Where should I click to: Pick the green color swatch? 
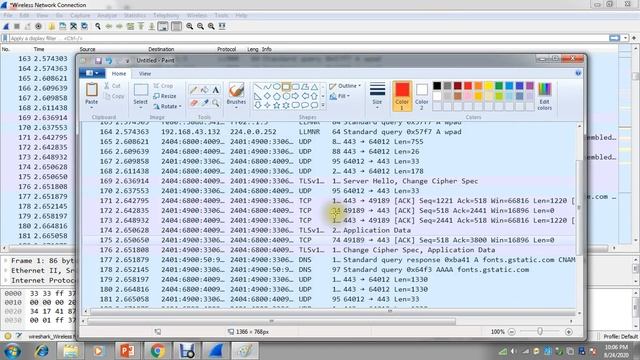pyautogui.click(x=499, y=86)
